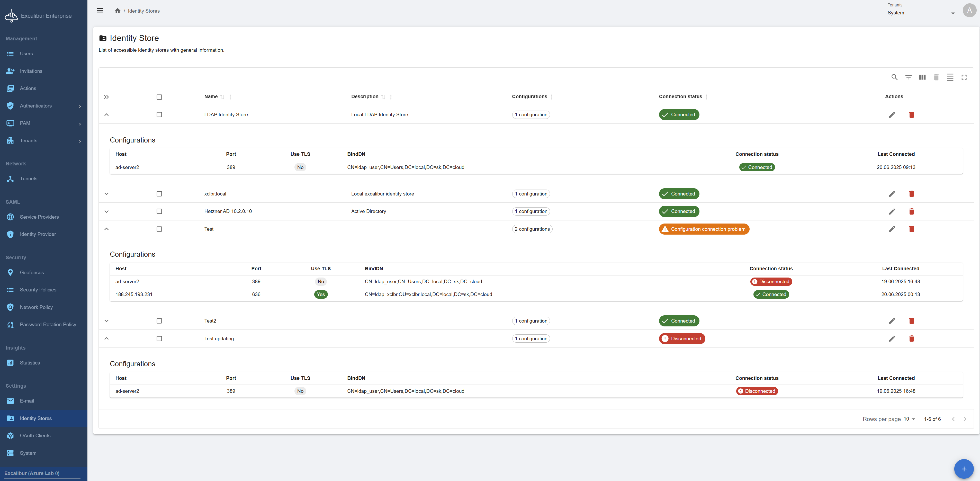Toggle the select-all header checkbox
Viewport: 980px width, 481px height.
pos(159,97)
